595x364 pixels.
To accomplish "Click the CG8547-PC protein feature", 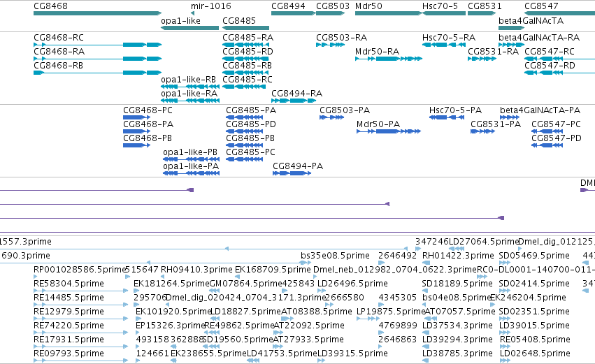I will (x=547, y=131).
